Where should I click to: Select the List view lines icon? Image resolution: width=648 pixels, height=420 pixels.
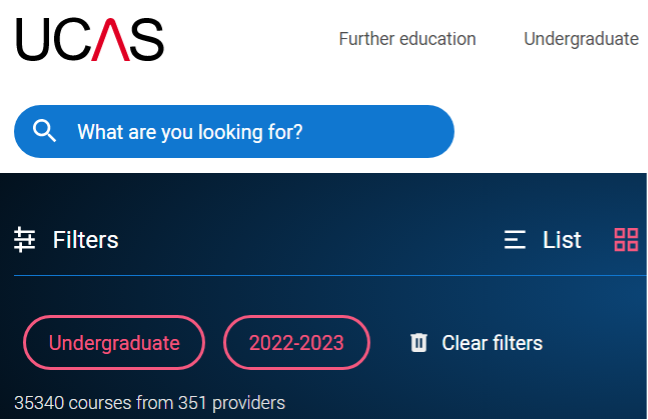(515, 240)
